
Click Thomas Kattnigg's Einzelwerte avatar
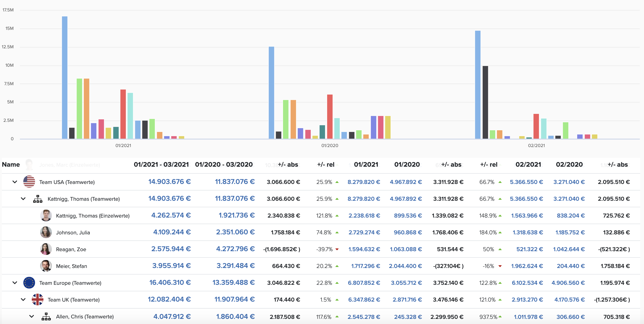point(46,215)
